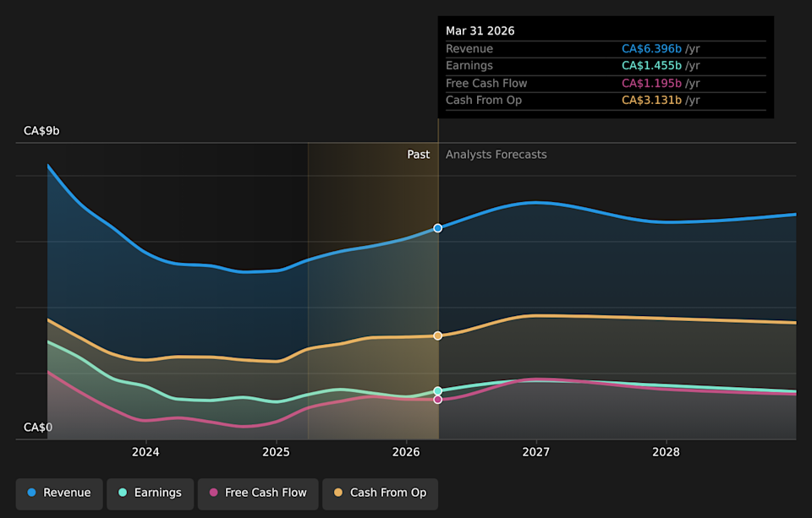Click the Earnings row label in tooltip

tap(469, 66)
